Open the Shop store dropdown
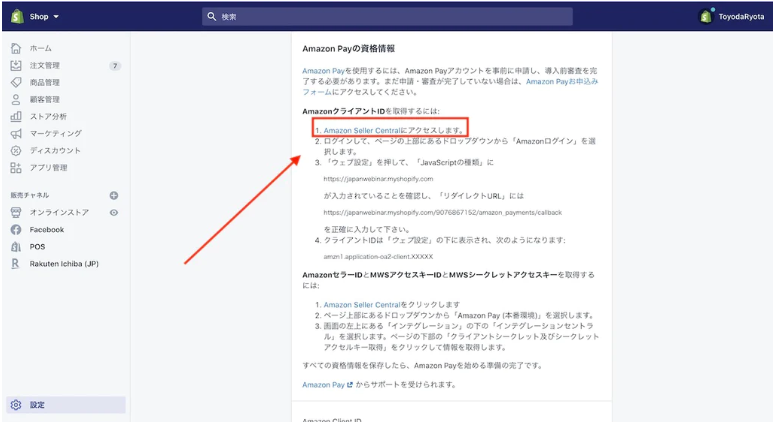This screenshot has height=425, width=775. coord(44,16)
